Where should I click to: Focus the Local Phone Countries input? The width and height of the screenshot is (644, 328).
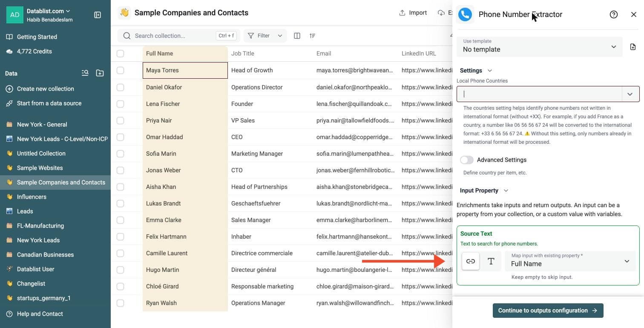coord(540,94)
